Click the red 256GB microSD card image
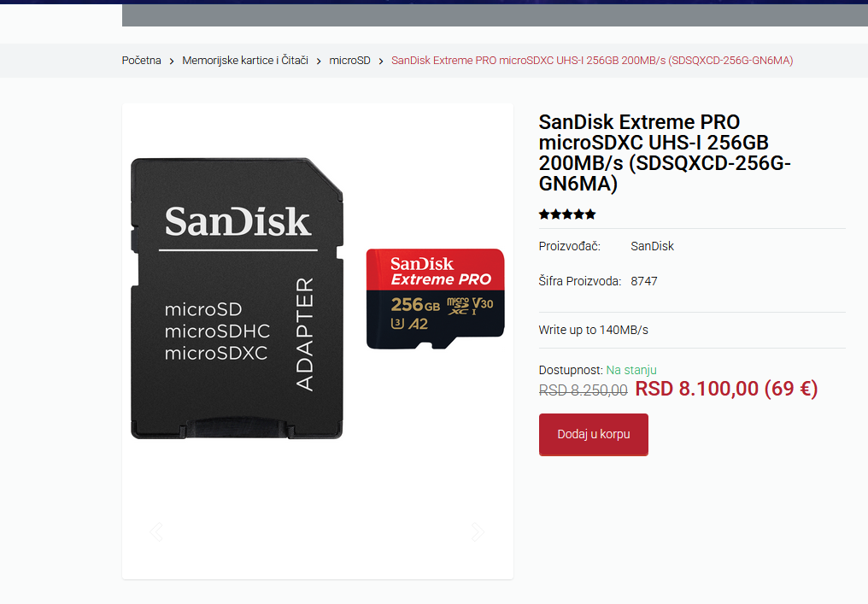868x604 pixels. [x=435, y=299]
